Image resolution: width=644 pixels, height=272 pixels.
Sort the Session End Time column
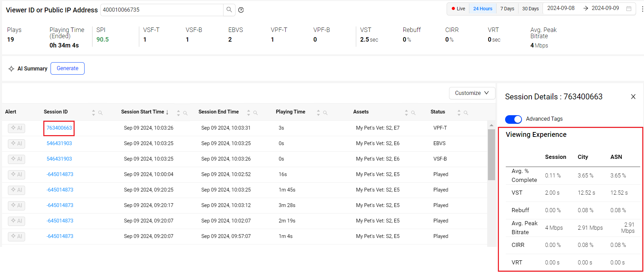[249, 112]
